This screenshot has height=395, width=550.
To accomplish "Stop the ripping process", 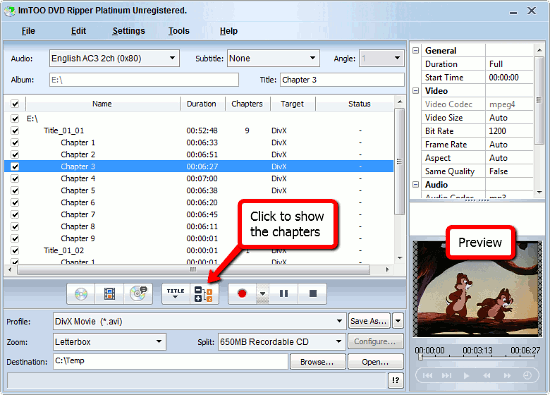I will [313, 294].
